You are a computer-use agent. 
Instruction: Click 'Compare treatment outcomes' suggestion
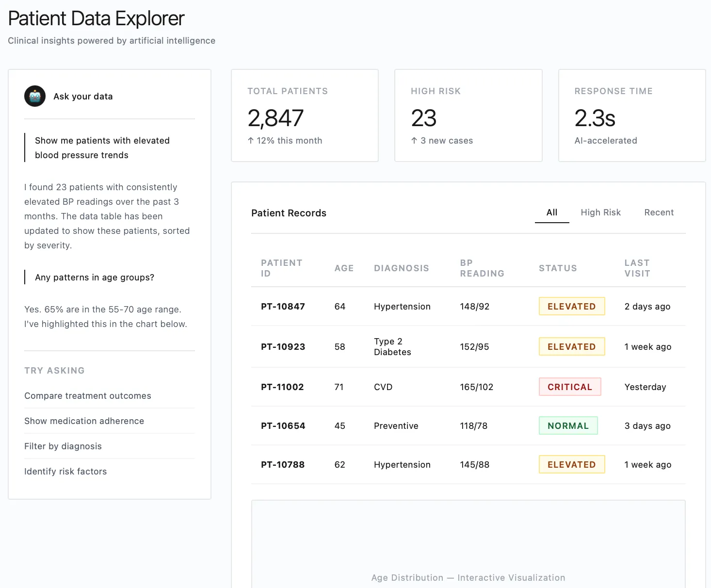[x=88, y=396]
